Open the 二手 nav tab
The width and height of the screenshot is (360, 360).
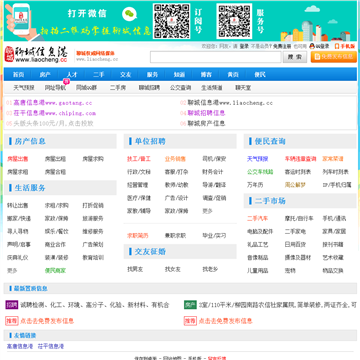99,75
